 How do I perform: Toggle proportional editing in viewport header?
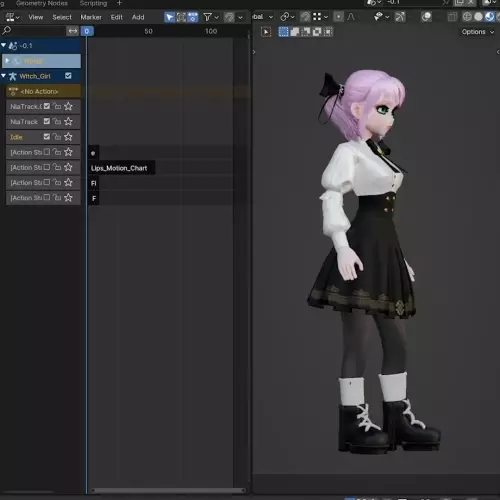coord(339,17)
